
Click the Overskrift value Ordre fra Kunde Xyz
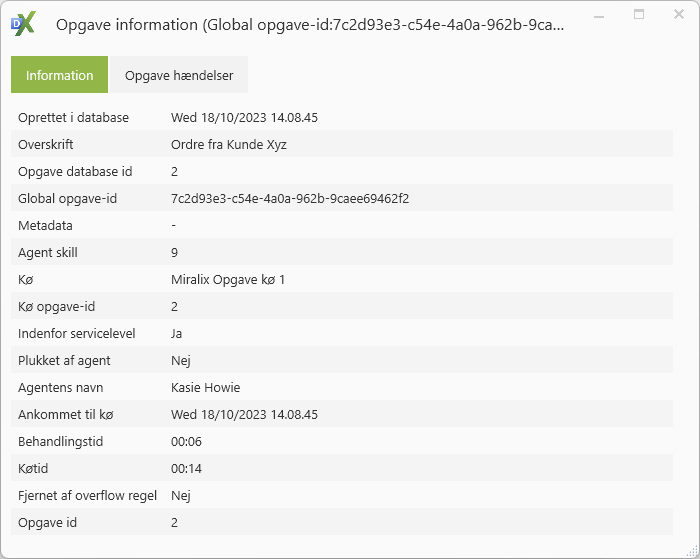(229, 145)
